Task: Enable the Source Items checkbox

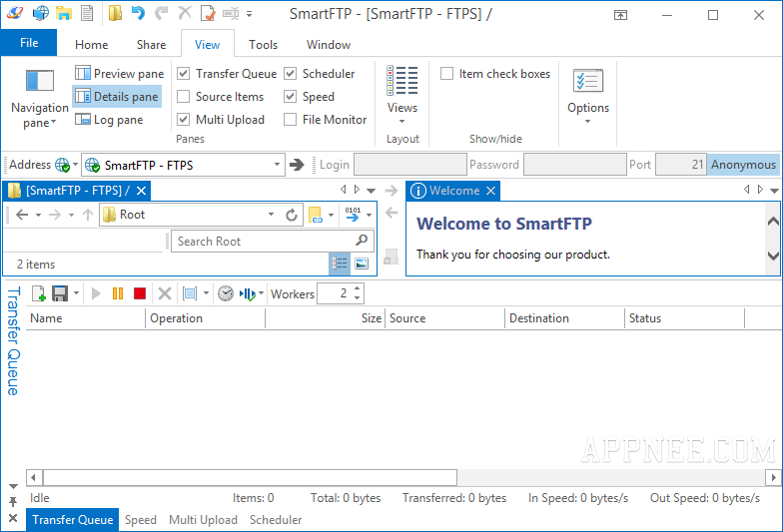Action: pyautogui.click(x=184, y=96)
